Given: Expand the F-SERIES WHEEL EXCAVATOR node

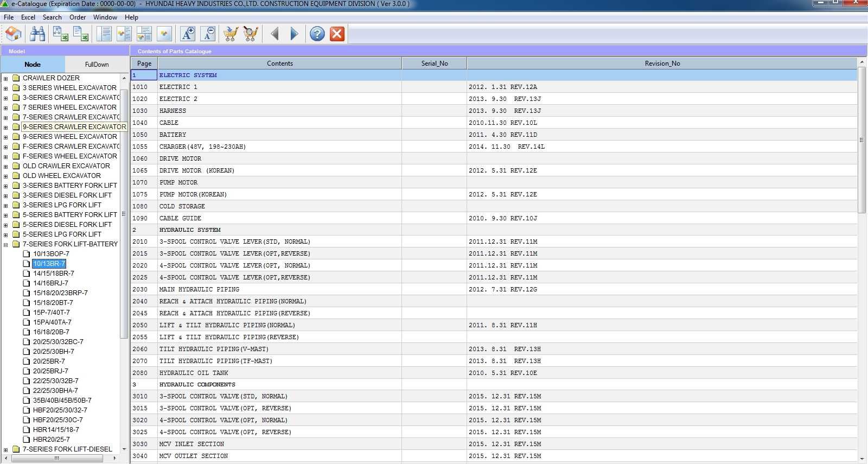Looking at the screenshot, I should point(6,156).
